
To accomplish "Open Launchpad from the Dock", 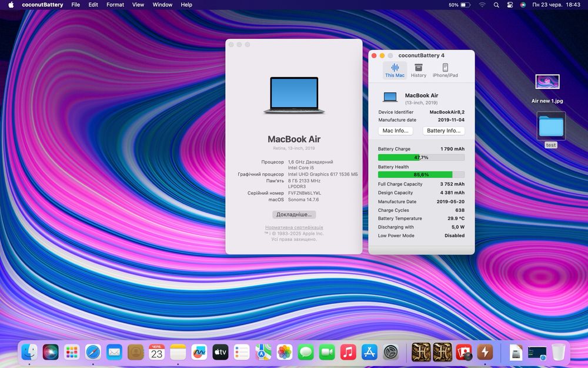I will [72, 352].
